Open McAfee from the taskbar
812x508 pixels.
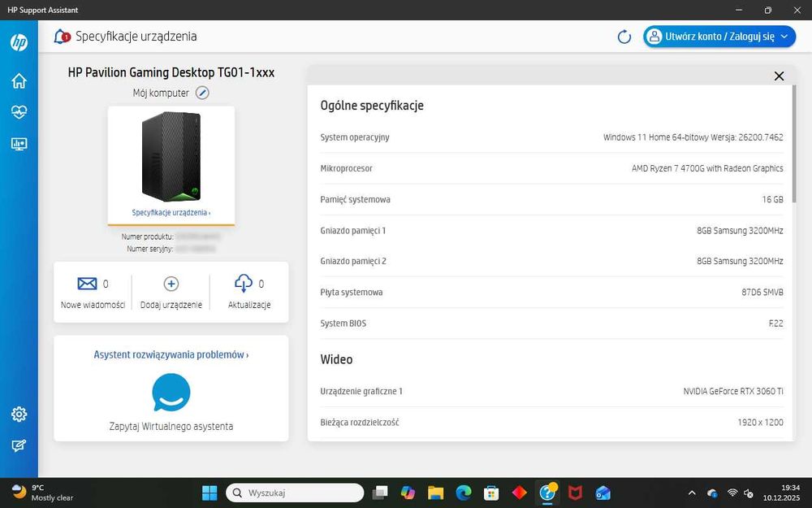tap(575, 493)
